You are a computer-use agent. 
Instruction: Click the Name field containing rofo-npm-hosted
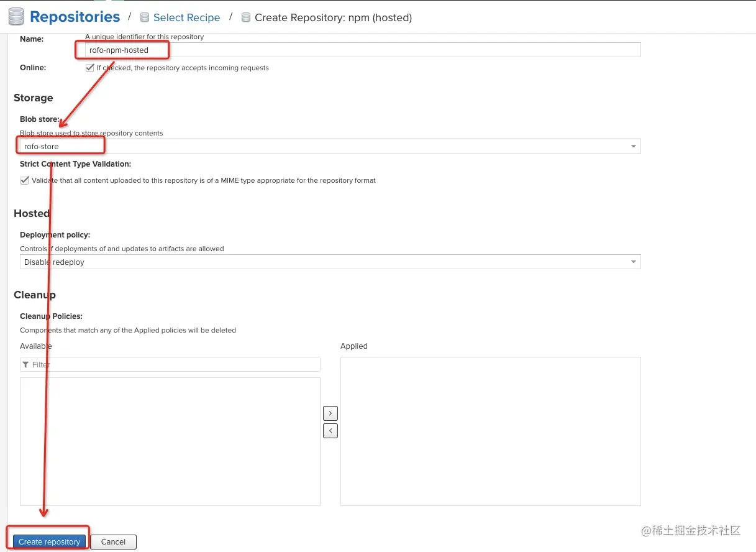(x=363, y=50)
